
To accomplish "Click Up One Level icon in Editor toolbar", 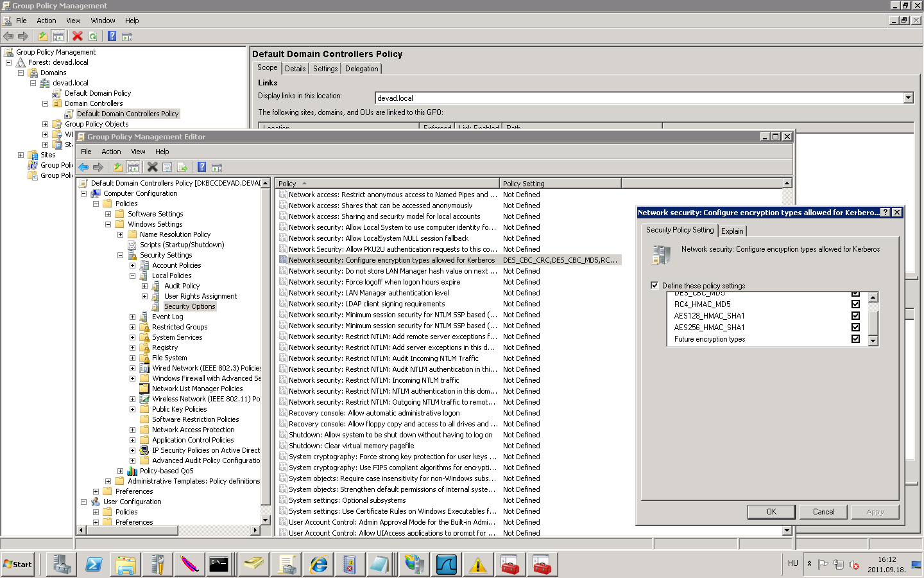I will pos(118,168).
